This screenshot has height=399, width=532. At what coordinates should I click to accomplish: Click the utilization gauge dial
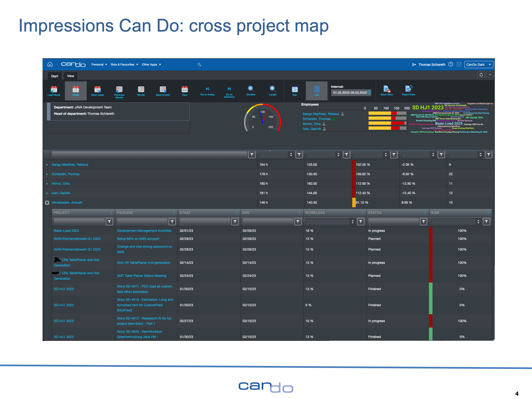tap(262, 118)
